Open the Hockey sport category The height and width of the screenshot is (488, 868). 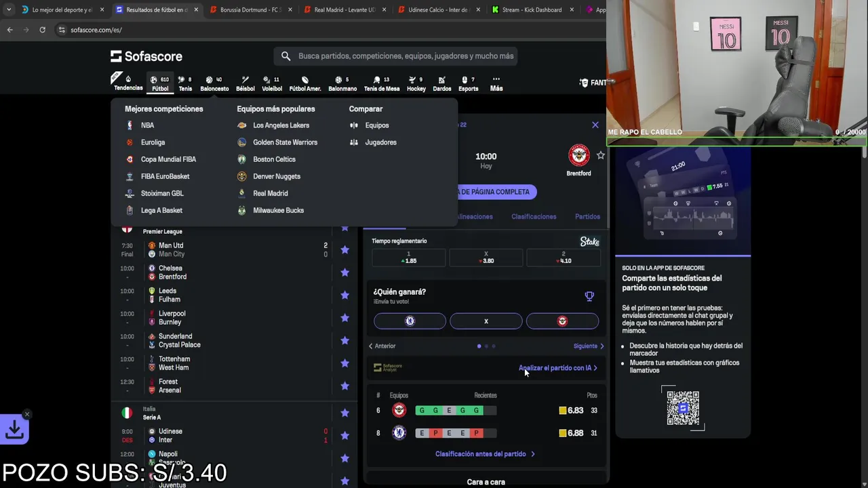(x=416, y=83)
